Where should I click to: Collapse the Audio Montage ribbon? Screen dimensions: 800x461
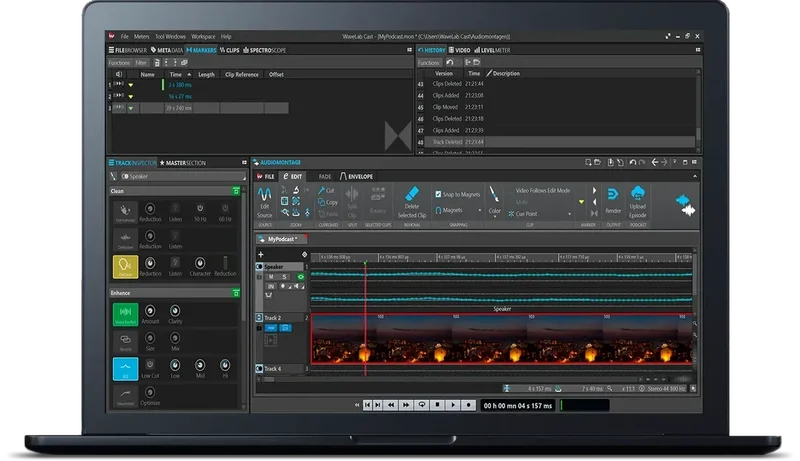(x=694, y=176)
